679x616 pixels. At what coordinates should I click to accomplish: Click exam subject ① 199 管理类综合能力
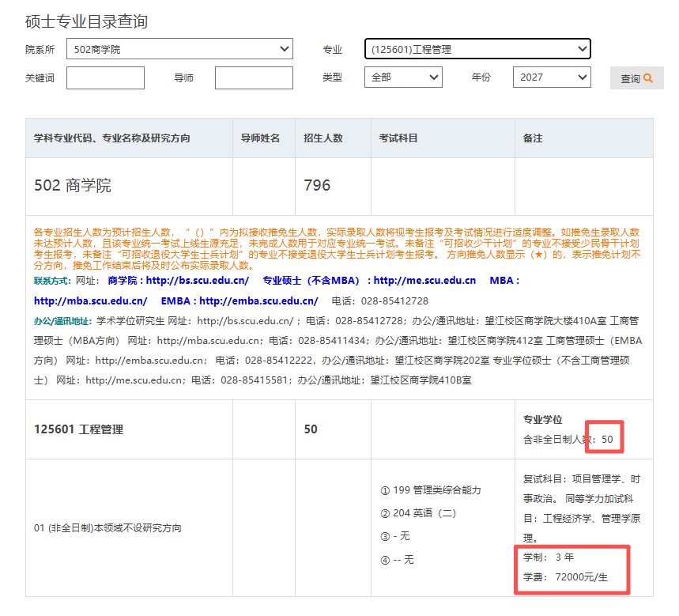point(431,490)
